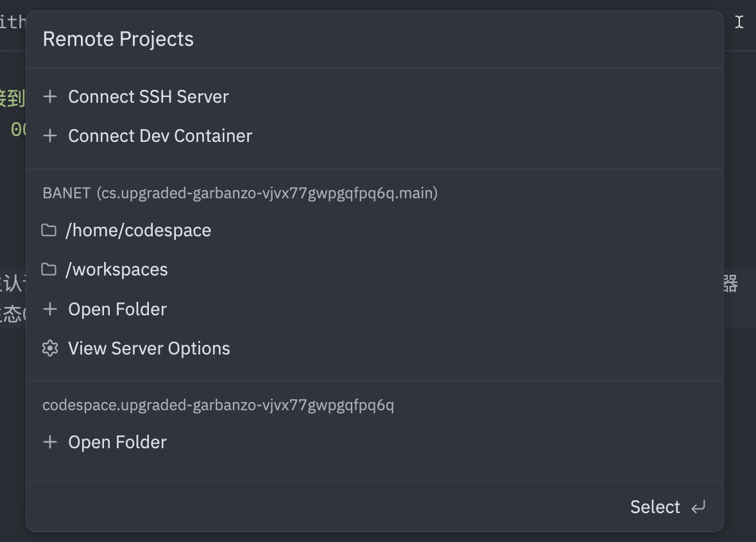Open the /home/codespace project
Viewport: 756px width, 542px height.
tap(138, 231)
